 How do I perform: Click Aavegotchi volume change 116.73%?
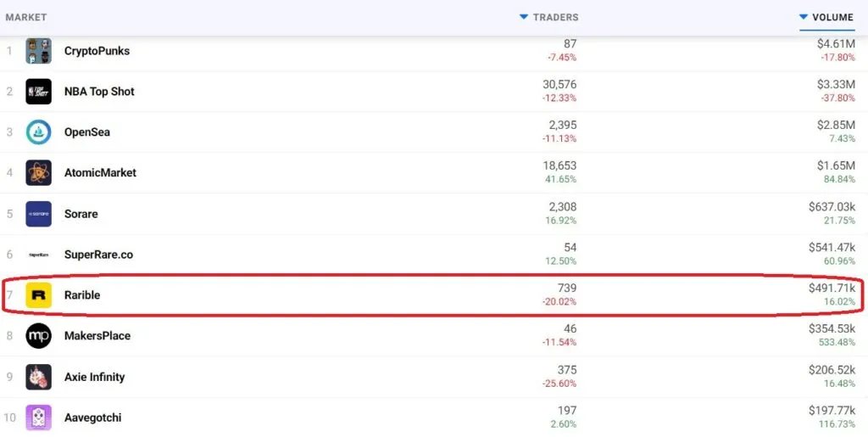point(837,424)
